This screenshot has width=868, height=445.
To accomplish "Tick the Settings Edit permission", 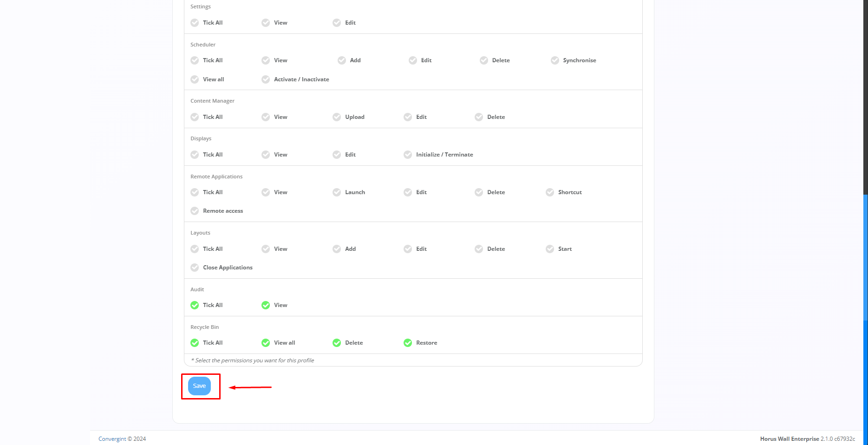I will pyautogui.click(x=337, y=23).
